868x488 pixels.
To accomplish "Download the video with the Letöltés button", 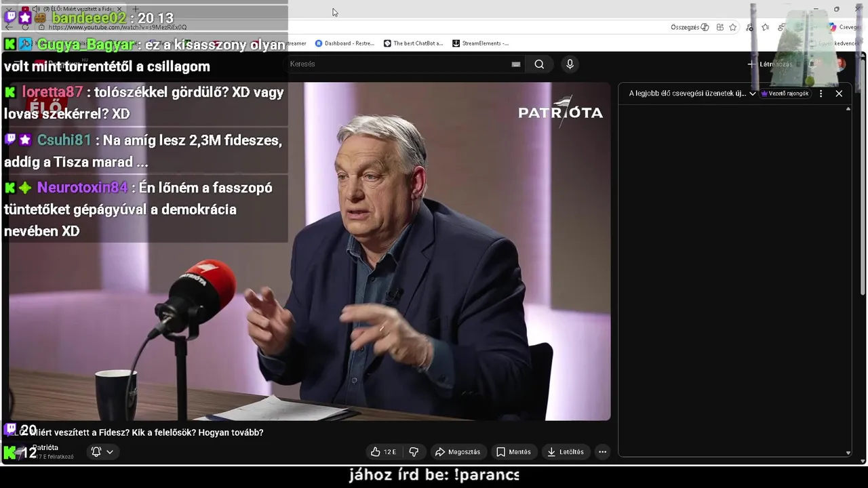I will click(x=565, y=452).
